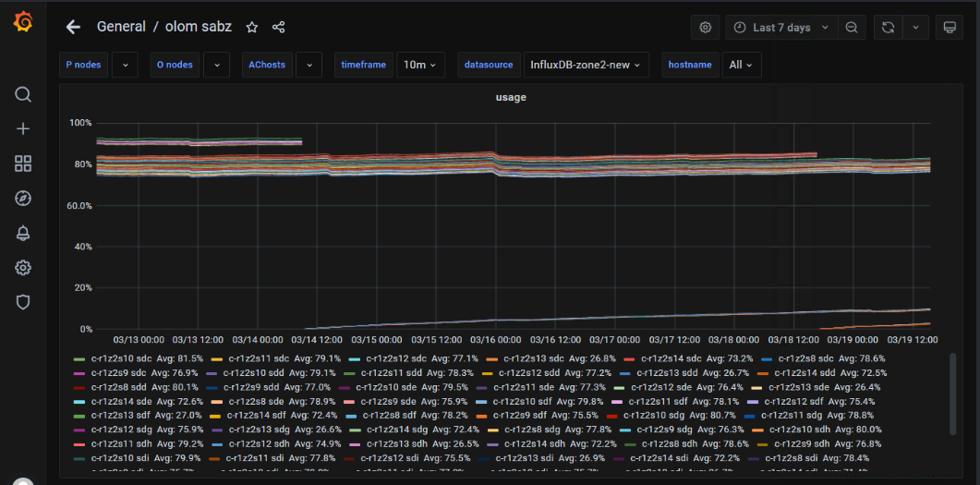The height and width of the screenshot is (485, 980).
Task: Open the hostname All dropdown
Action: (741, 65)
